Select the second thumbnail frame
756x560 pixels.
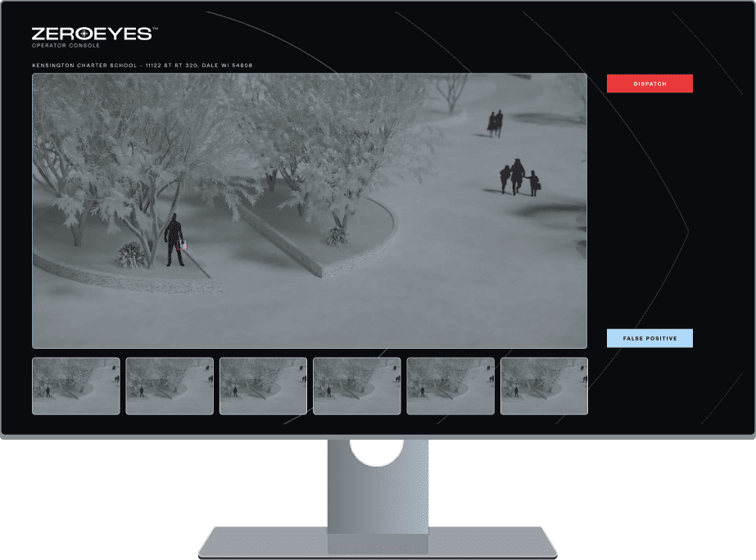click(x=170, y=386)
